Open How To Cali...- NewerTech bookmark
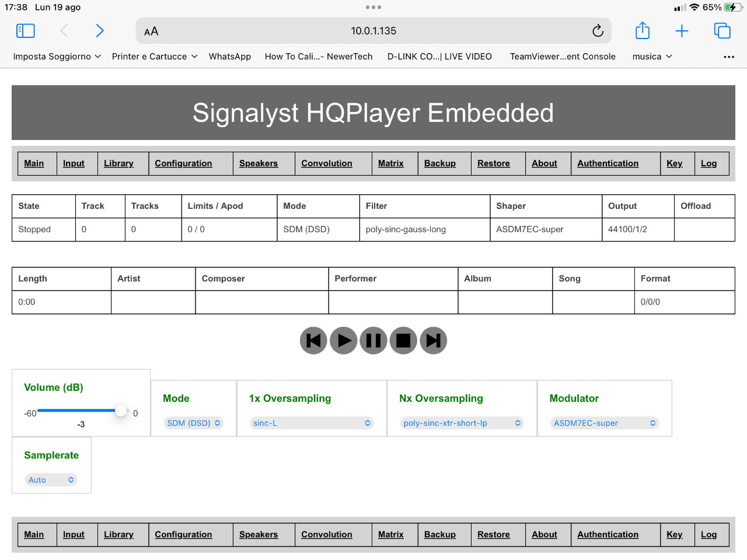 pyautogui.click(x=319, y=57)
